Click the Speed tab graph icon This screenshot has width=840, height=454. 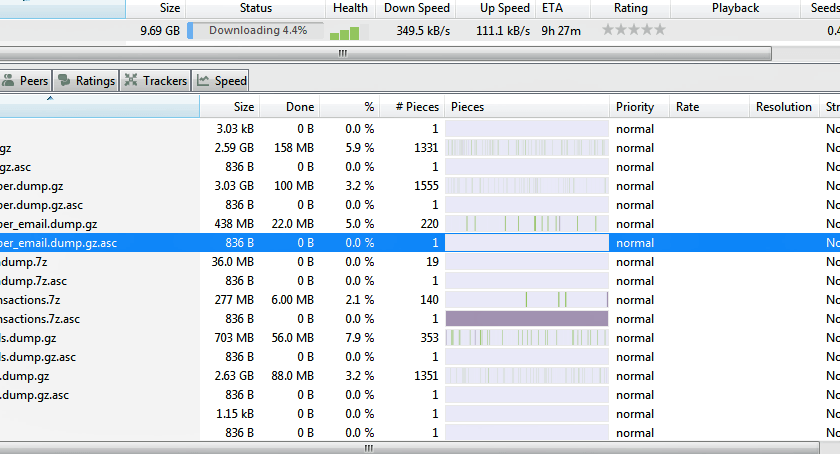pyautogui.click(x=204, y=81)
